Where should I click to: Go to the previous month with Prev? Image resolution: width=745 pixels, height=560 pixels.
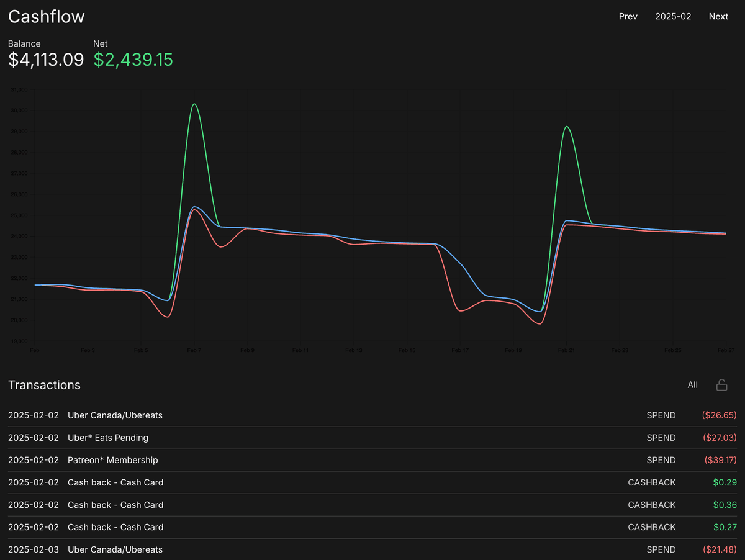[x=628, y=16]
